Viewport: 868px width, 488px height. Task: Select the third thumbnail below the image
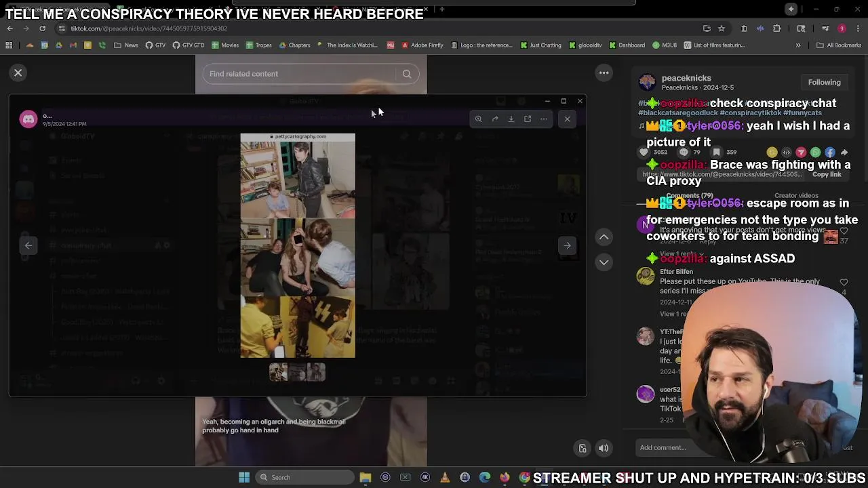point(317,372)
